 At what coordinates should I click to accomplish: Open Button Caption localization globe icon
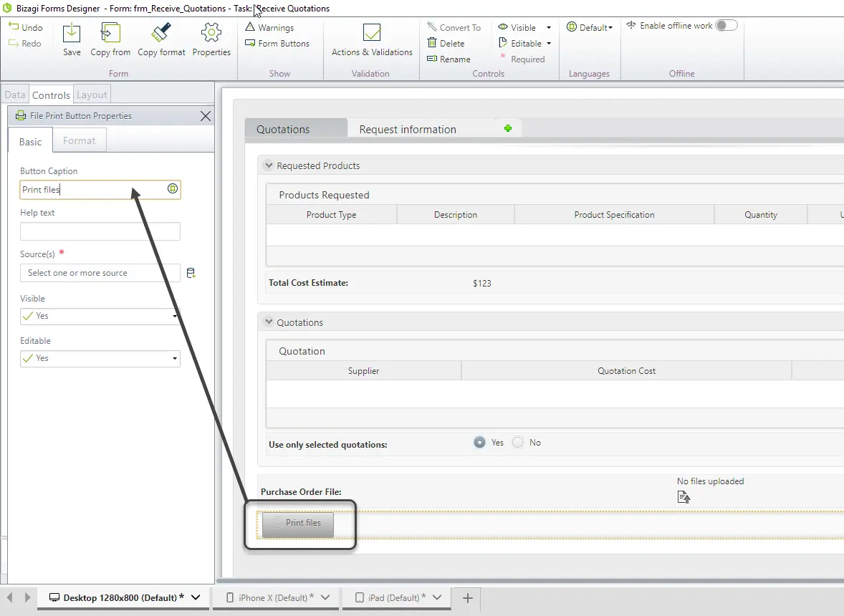(172, 188)
